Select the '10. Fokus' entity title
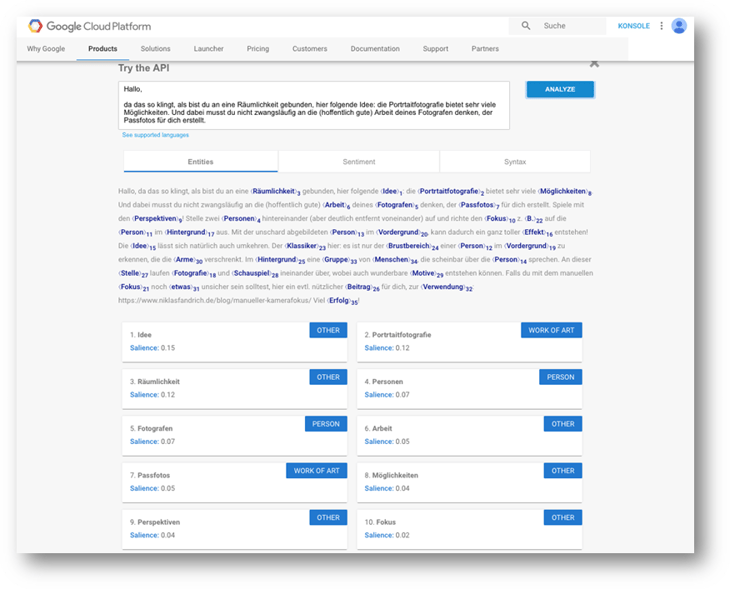Image resolution: width=730 pixels, height=589 pixels. point(380,522)
